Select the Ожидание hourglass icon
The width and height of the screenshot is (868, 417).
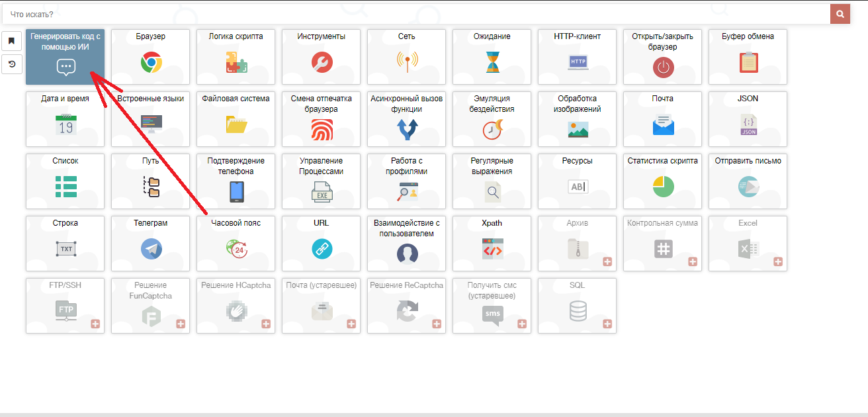pos(492,62)
